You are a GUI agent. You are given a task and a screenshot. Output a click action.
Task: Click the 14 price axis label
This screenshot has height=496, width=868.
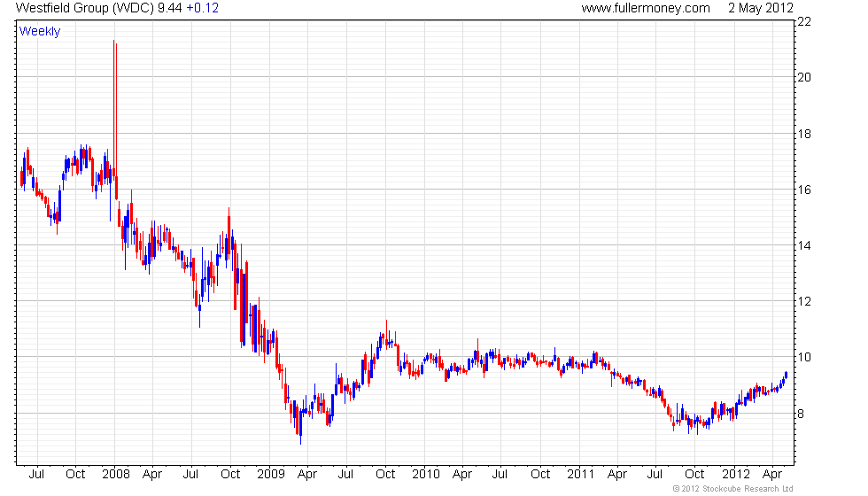tap(804, 246)
